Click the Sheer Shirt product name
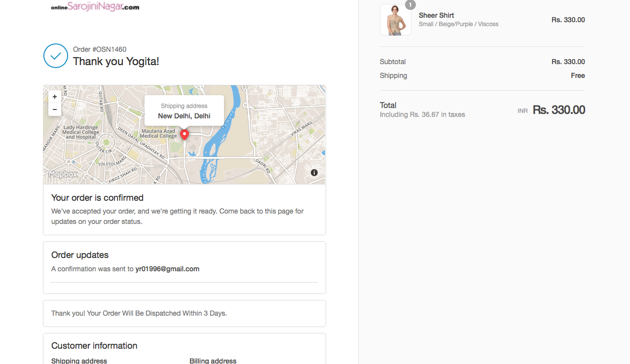 tap(436, 15)
